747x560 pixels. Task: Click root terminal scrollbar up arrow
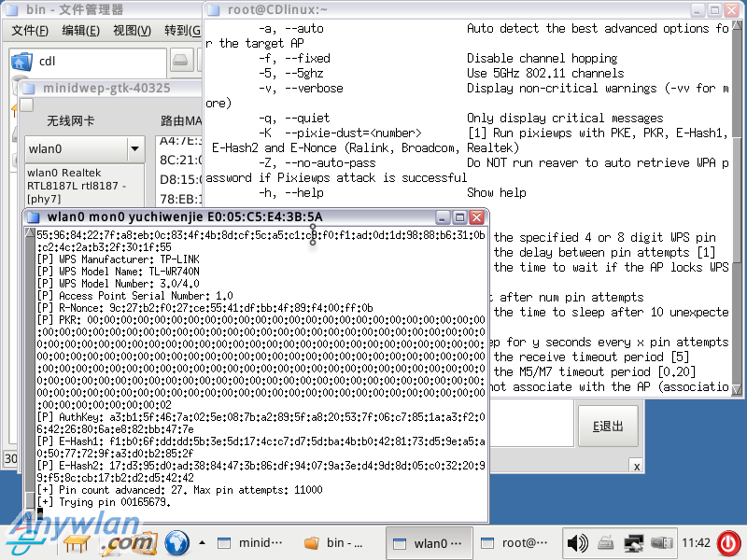pyautogui.click(x=737, y=26)
